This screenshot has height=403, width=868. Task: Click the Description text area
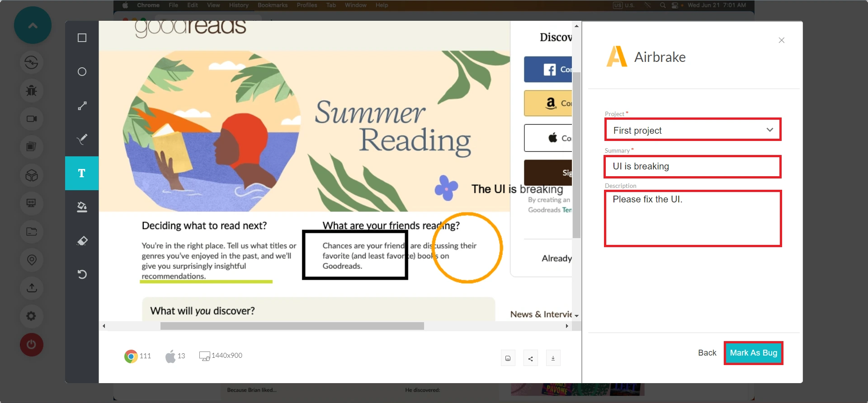(x=693, y=219)
